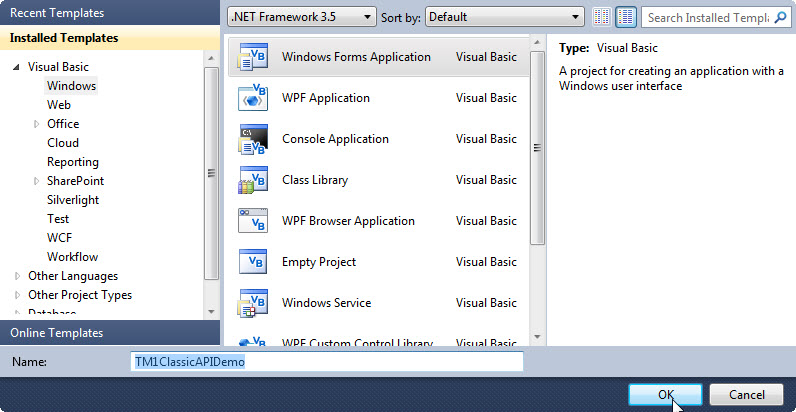796x412 pixels.
Task: Click the category tree scroll-down arrow
Action: tap(212, 311)
